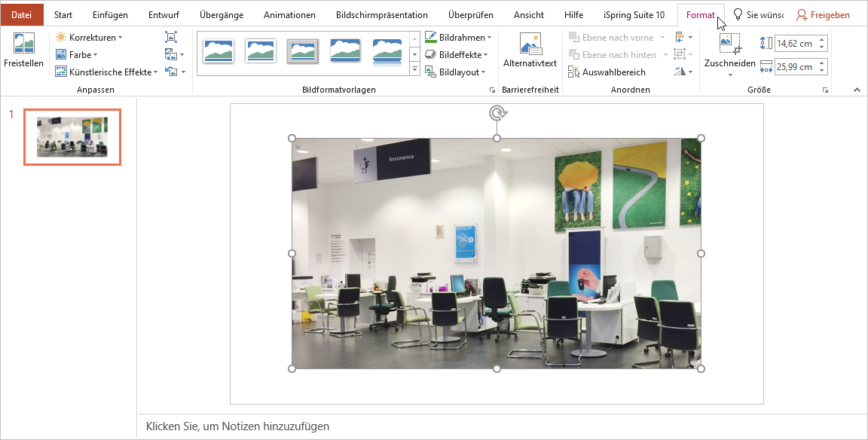Click the align objects icon
This screenshot has width=868, height=440.
pyautogui.click(x=682, y=37)
